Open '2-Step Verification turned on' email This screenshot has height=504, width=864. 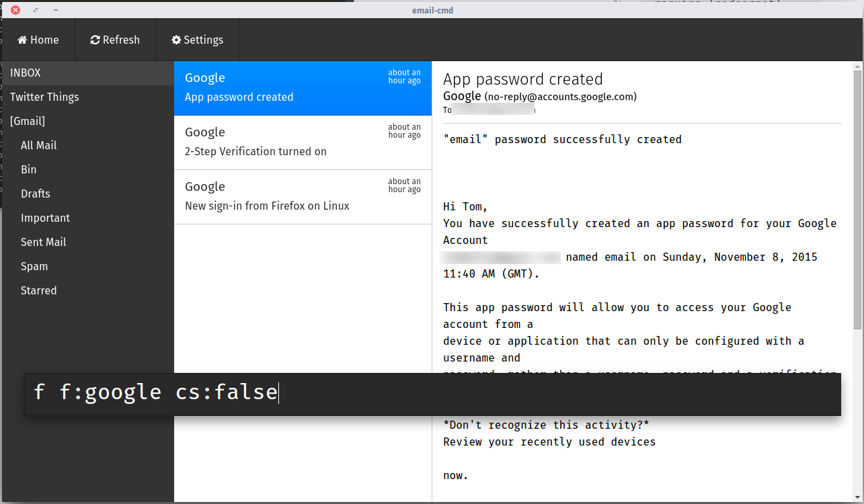point(303,142)
